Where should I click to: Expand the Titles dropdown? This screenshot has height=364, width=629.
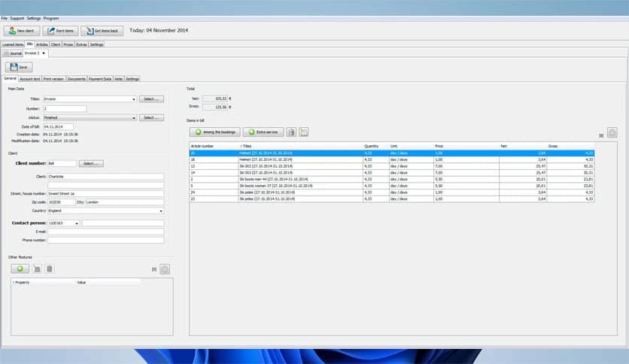(133, 99)
